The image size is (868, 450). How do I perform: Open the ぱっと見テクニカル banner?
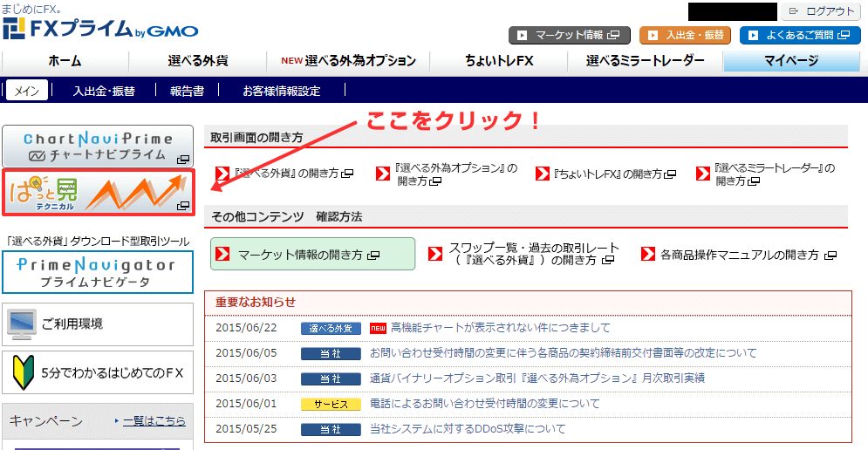pyautogui.click(x=99, y=193)
